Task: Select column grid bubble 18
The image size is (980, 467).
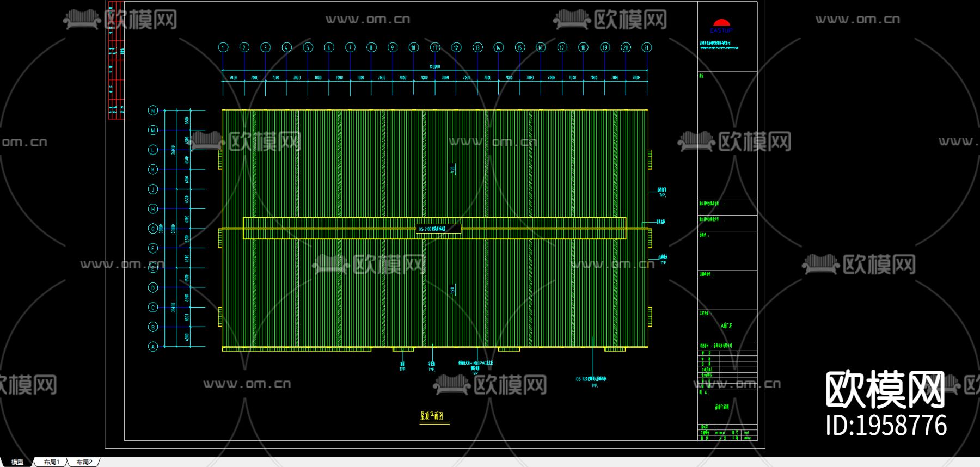Action: [x=583, y=47]
